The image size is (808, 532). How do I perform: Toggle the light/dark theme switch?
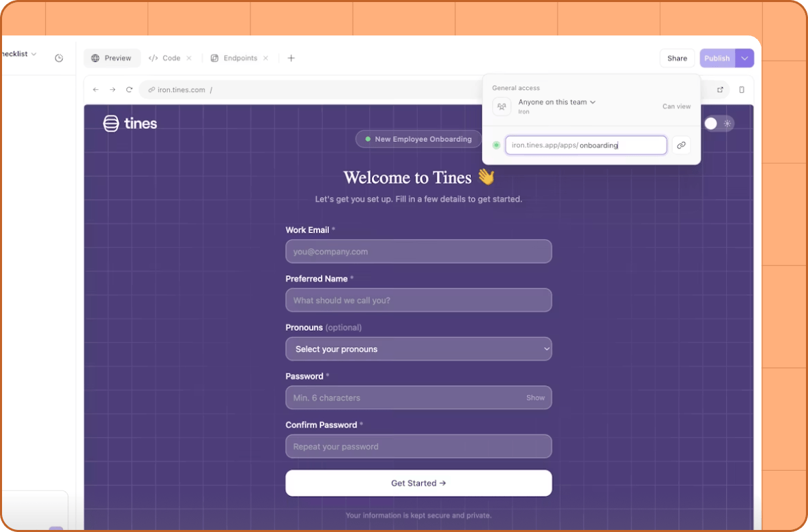(719, 123)
